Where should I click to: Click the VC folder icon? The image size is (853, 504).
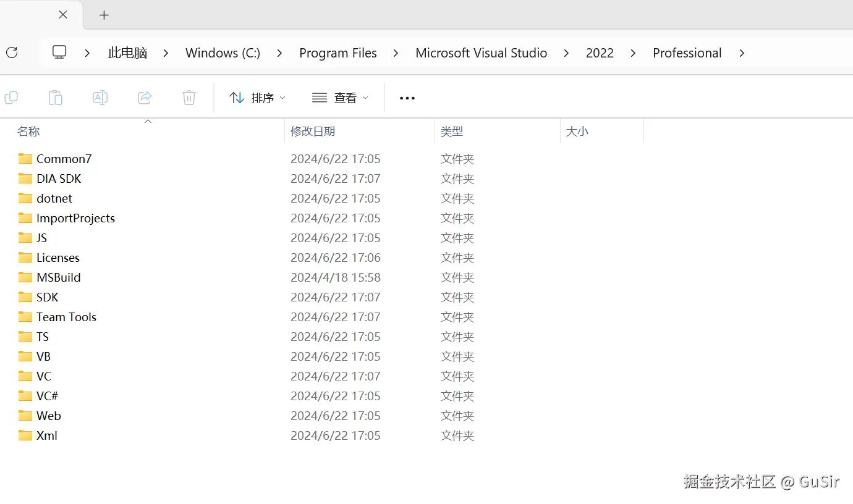click(25, 376)
